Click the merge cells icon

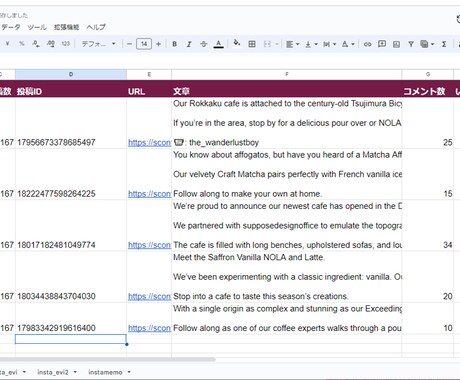click(x=267, y=44)
